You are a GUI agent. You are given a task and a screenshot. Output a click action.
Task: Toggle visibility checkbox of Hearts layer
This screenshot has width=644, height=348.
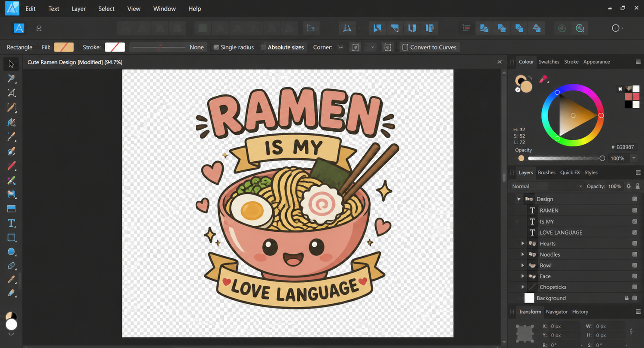635,243
